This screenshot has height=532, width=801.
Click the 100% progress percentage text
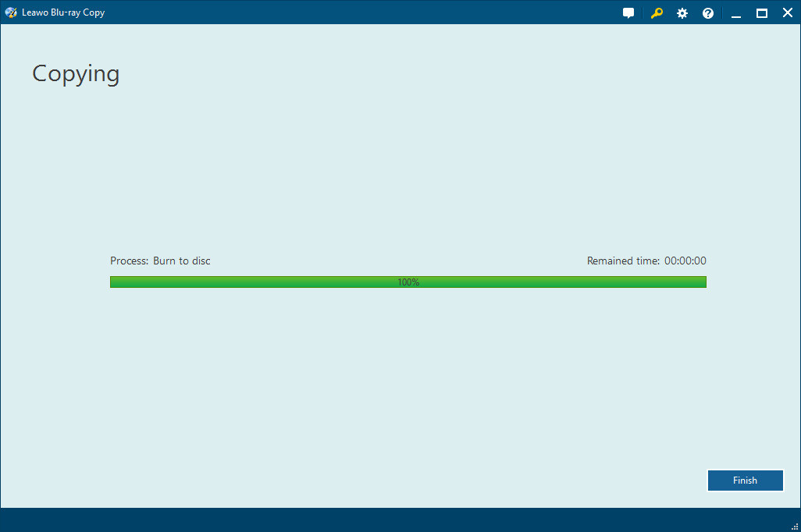click(408, 282)
